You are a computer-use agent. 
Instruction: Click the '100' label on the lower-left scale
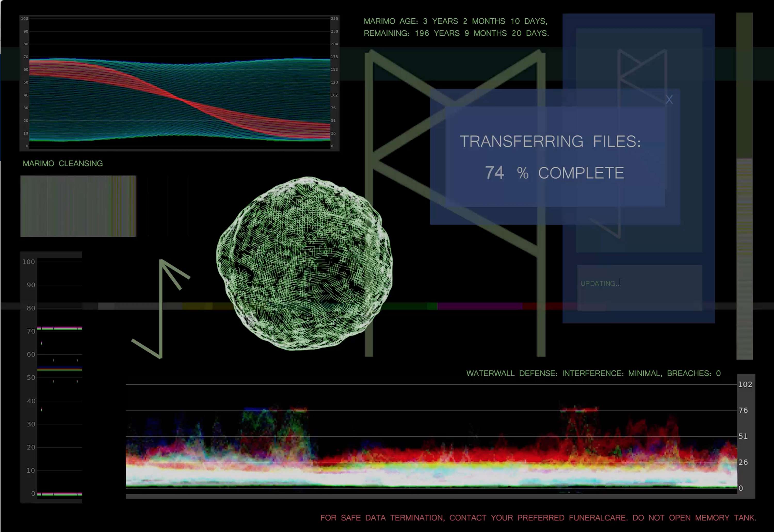pyautogui.click(x=29, y=262)
